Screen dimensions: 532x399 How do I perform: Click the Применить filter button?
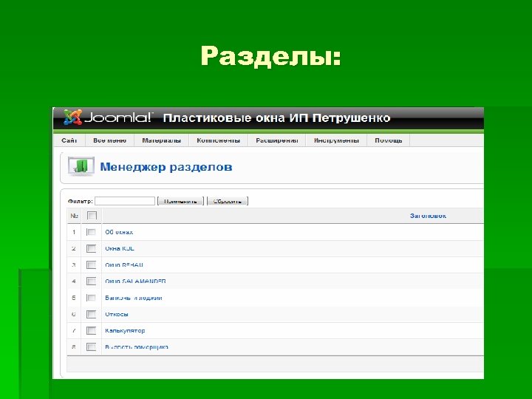(180, 201)
